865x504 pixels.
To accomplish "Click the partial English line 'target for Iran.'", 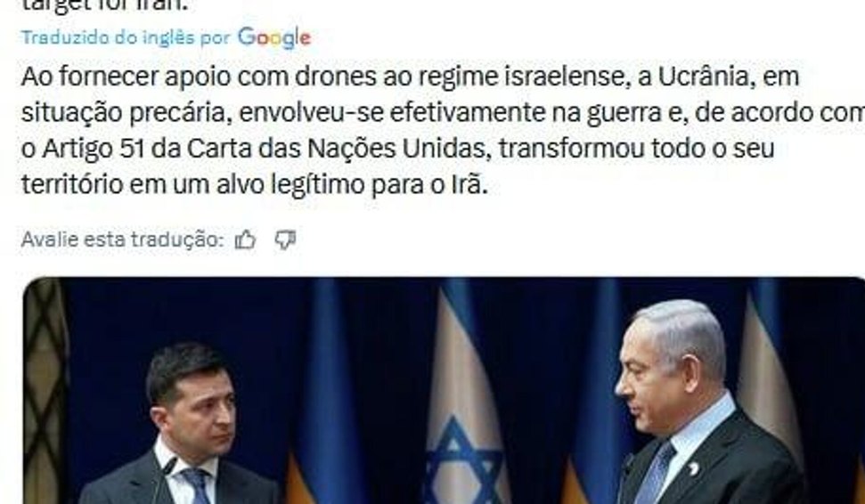I will click(x=105, y=5).
